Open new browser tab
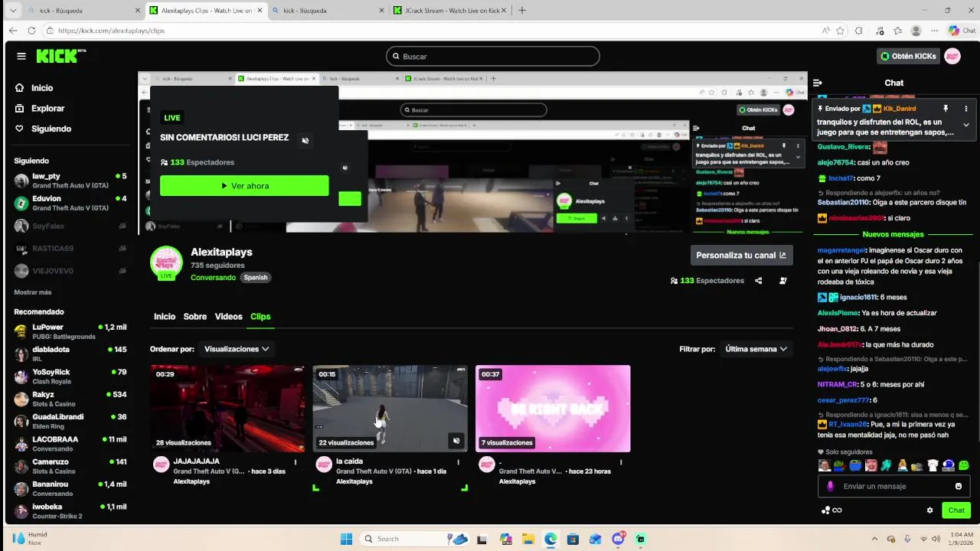This screenshot has width=980, height=551. click(x=522, y=11)
